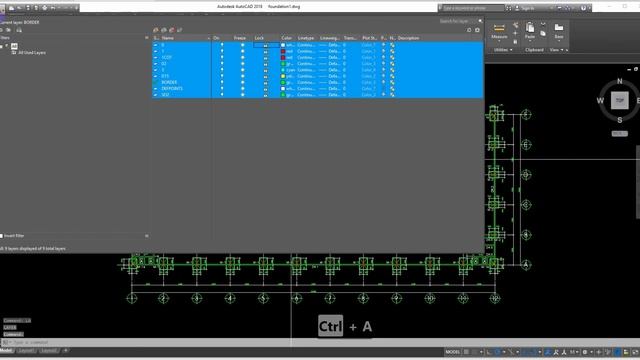This screenshot has width=640, height=360.
Task: Select All Used Layers filter
Action: pyautogui.click(x=31, y=53)
